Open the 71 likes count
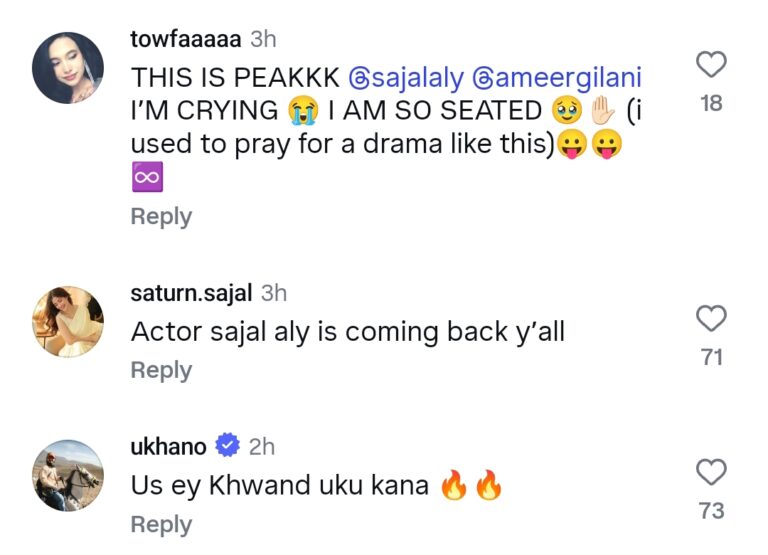The height and width of the screenshot is (555, 768). click(x=711, y=357)
